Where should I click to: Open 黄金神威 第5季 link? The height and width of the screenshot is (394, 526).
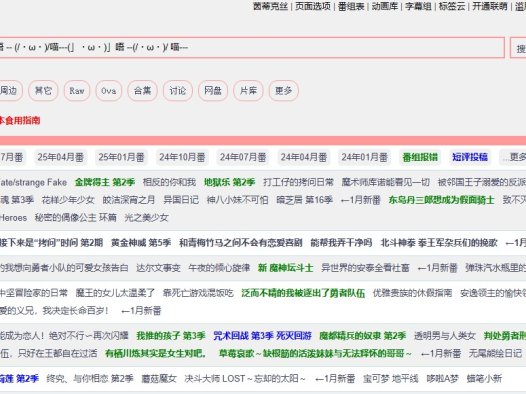(141, 243)
